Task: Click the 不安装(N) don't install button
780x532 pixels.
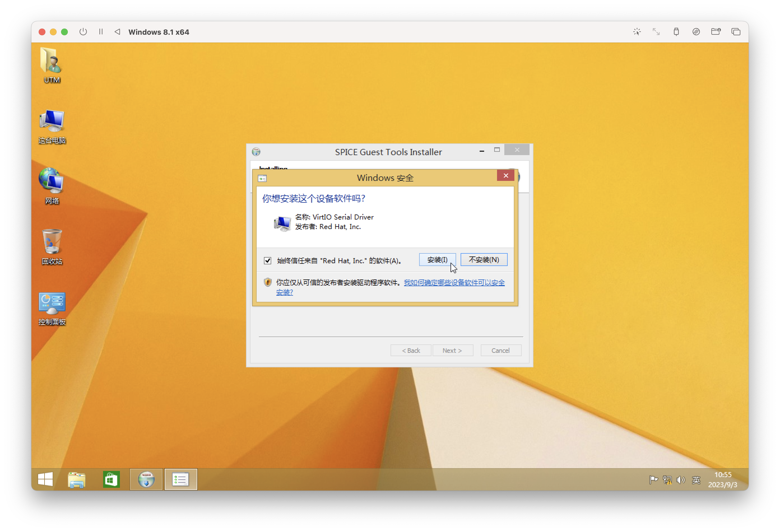Action: point(484,260)
